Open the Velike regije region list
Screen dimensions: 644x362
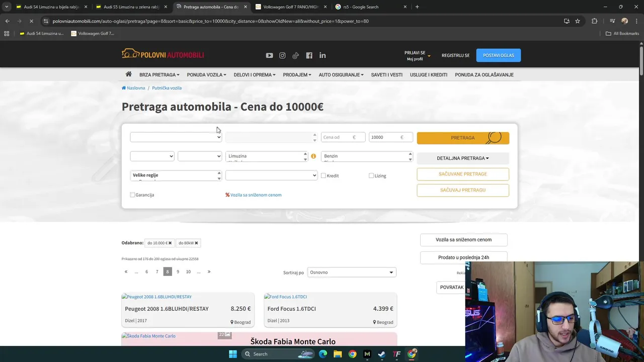[x=176, y=175]
